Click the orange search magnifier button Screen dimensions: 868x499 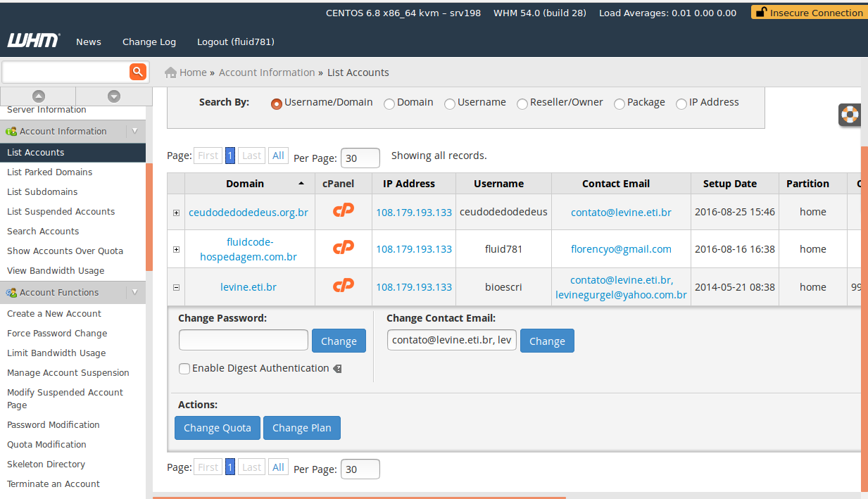(138, 72)
